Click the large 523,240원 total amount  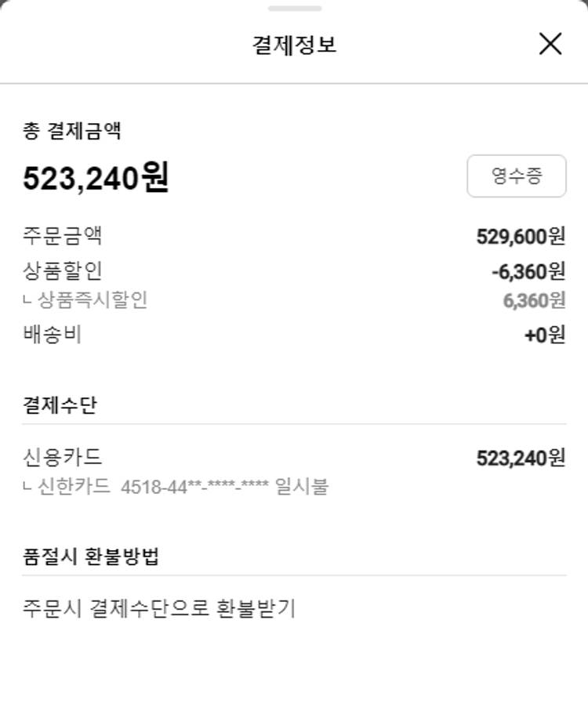pos(96,179)
